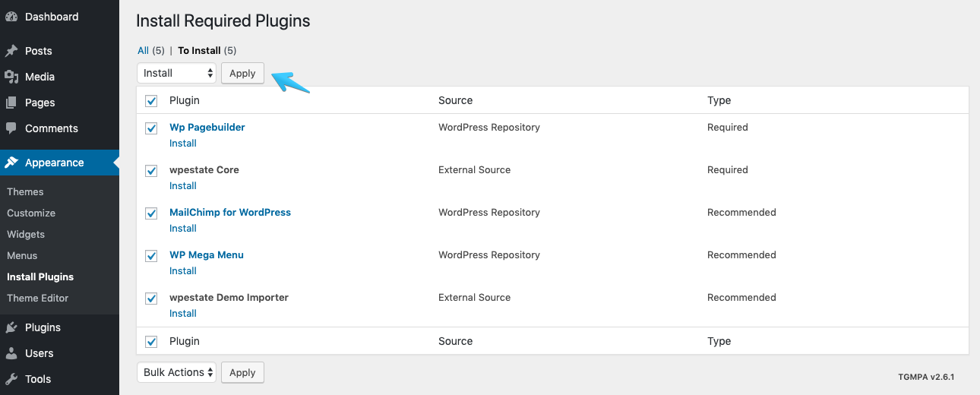Show the To Install filter
This screenshot has width=980, height=395.
click(x=199, y=51)
